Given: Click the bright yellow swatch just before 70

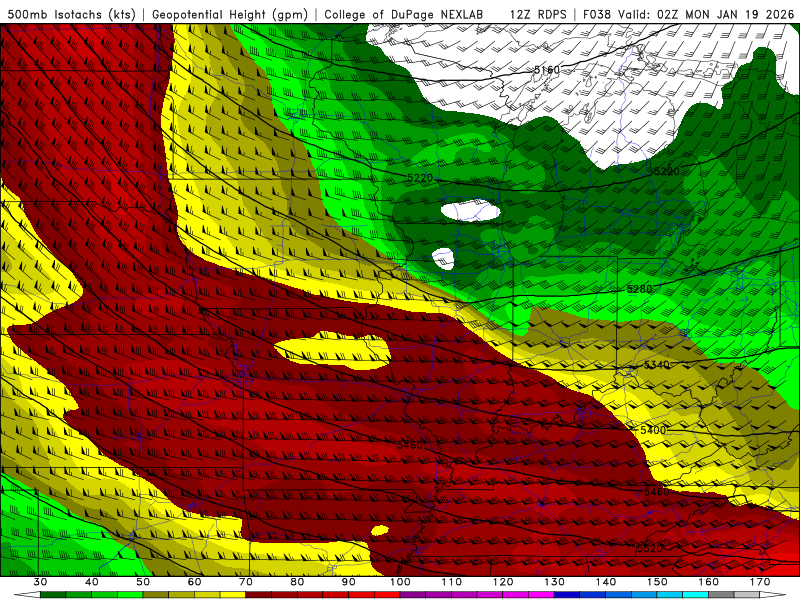Looking at the screenshot, I should (233, 595).
